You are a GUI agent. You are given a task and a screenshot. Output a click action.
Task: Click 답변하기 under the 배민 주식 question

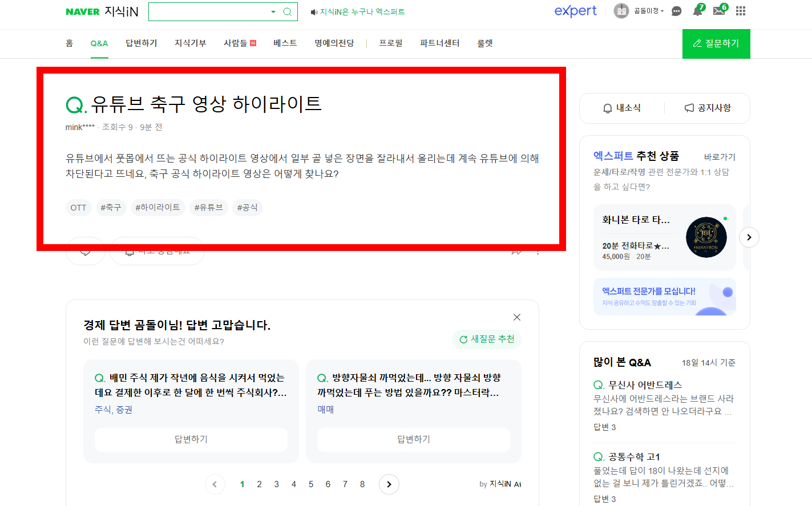191,439
